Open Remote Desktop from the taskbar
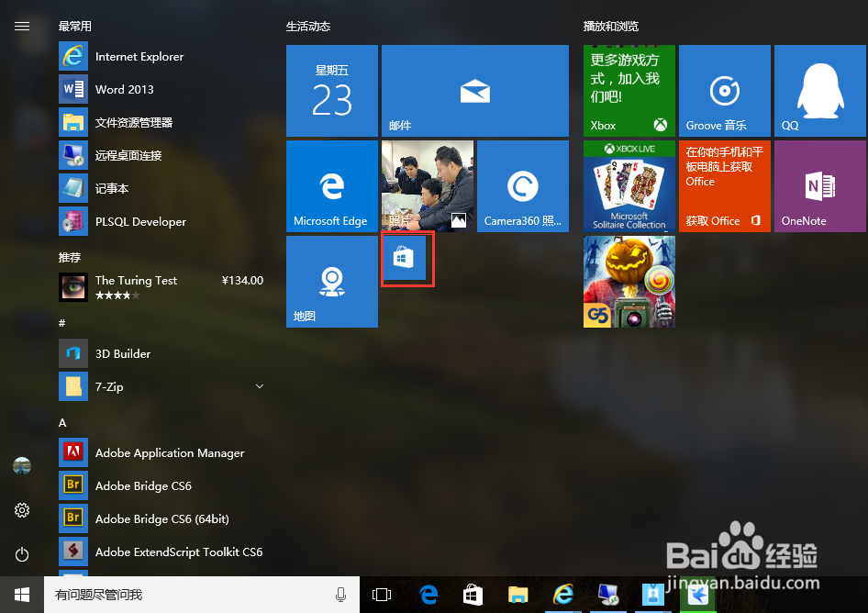Image resolution: width=868 pixels, height=613 pixels. coord(608,595)
